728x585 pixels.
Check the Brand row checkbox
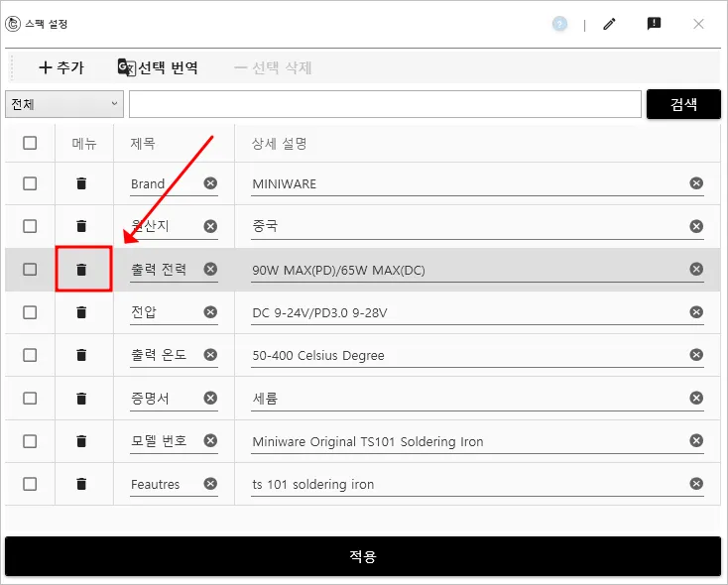pyautogui.click(x=30, y=183)
